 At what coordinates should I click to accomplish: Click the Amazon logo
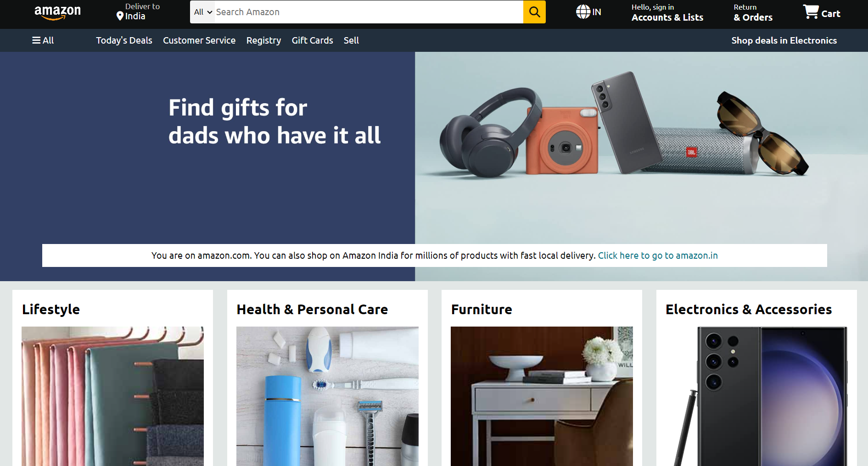pyautogui.click(x=57, y=12)
